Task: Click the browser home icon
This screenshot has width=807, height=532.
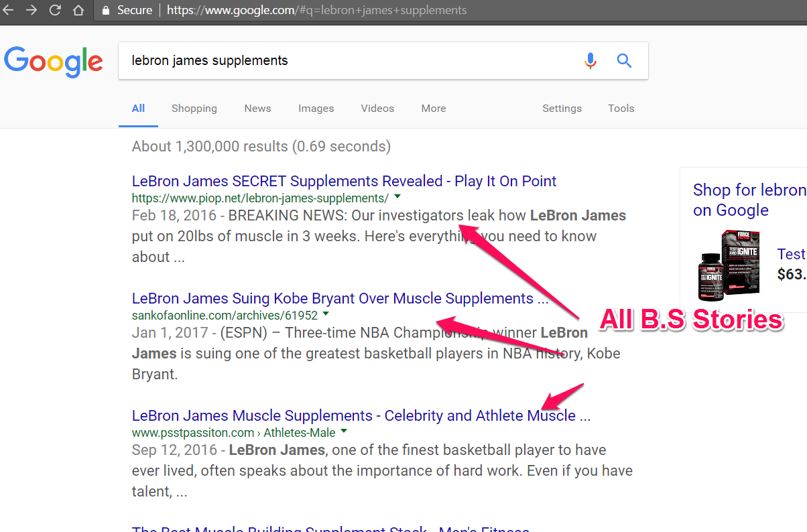Action: [x=78, y=10]
